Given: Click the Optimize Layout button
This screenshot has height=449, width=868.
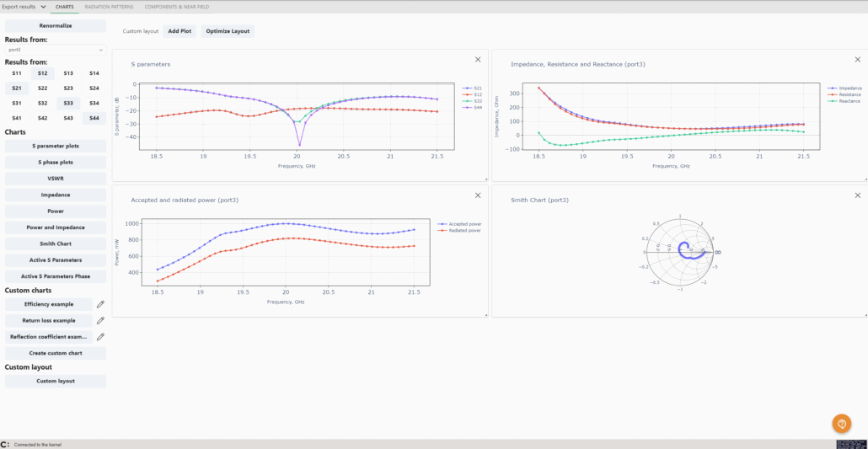Looking at the screenshot, I should (228, 31).
